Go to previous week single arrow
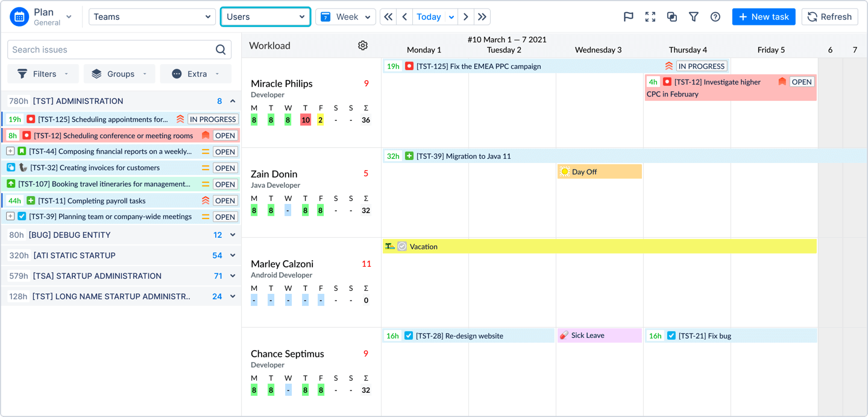Screen dimensions: 868x417 click(x=404, y=17)
